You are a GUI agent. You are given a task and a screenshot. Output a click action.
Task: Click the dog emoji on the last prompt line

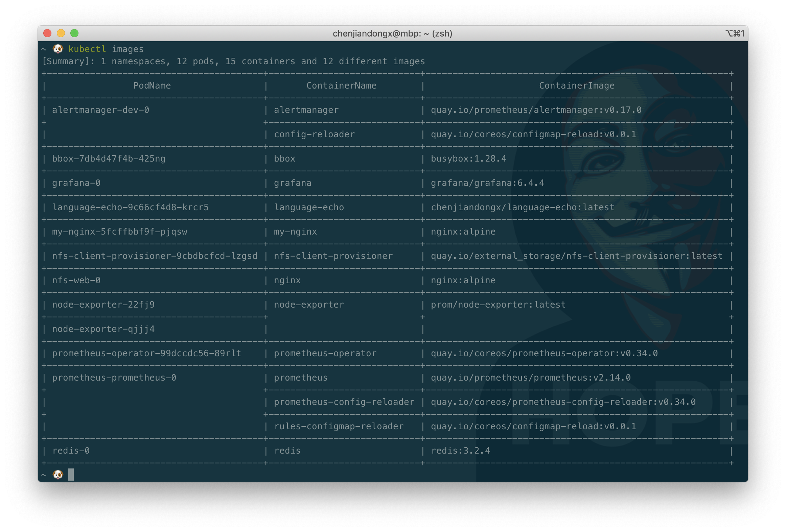pos(58,475)
